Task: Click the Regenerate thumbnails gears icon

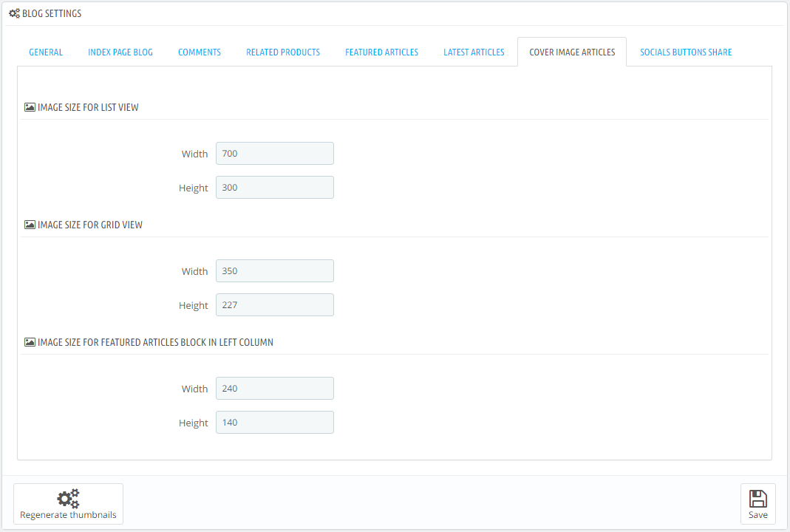Action: pyautogui.click(x=68, y=498)
